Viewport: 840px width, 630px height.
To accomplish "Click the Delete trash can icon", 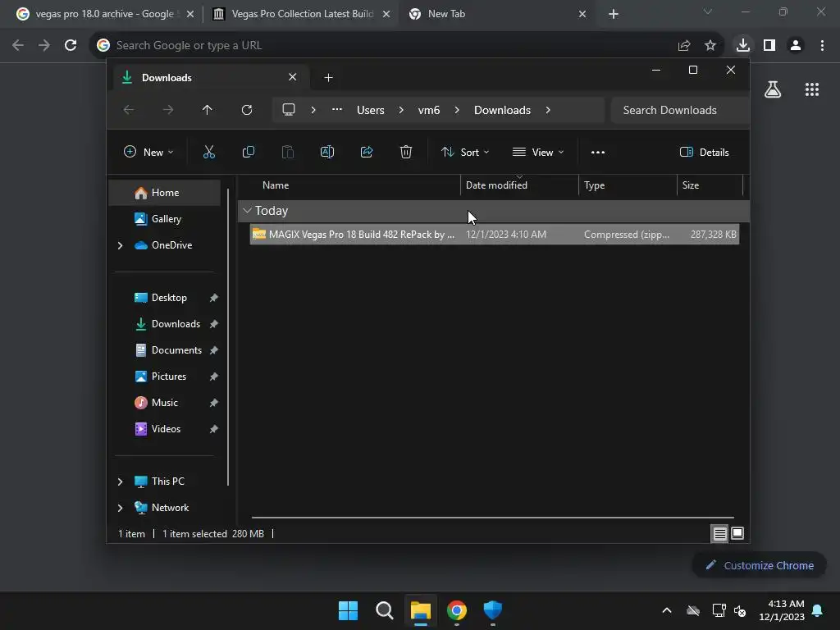I will pos(405,152).
